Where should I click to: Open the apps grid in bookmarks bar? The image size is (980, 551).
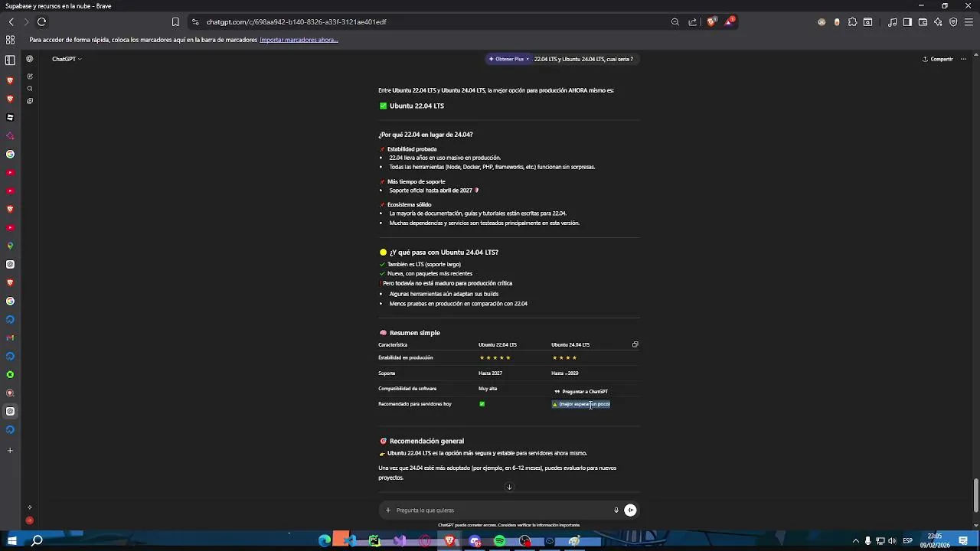(x=10, y=40)
